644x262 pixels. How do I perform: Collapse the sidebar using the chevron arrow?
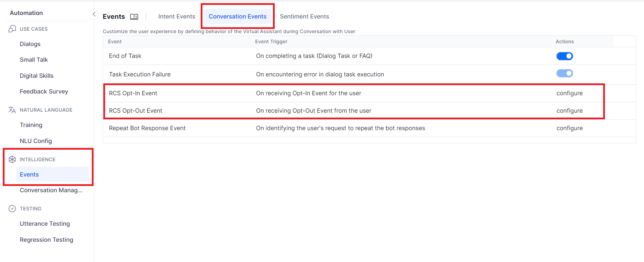[94, 14]
